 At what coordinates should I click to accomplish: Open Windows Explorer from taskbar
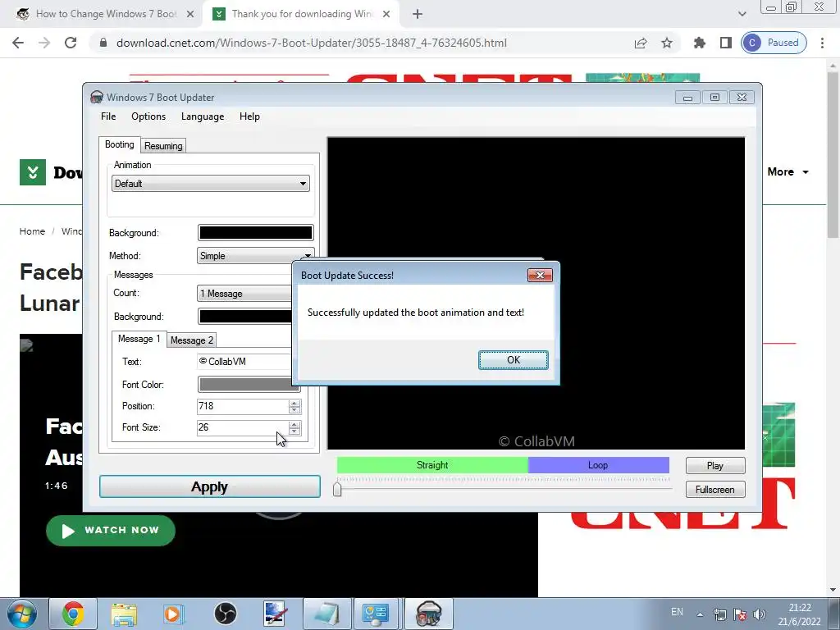pyautogui.click(x=124, y=614)
